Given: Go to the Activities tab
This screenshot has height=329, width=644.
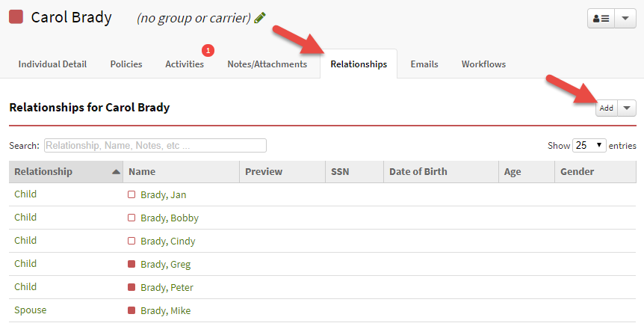Looking at the screenshot, I should tap(185, 64).
